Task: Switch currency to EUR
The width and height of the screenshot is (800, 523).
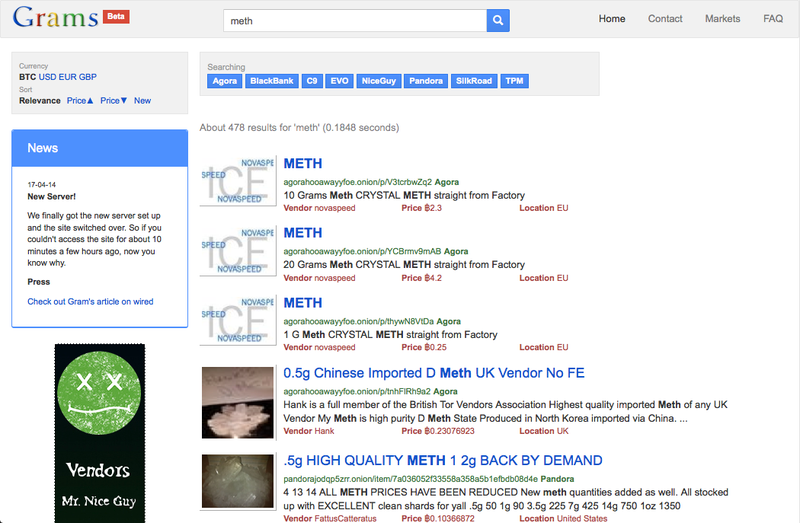Action: pos(67,77)
